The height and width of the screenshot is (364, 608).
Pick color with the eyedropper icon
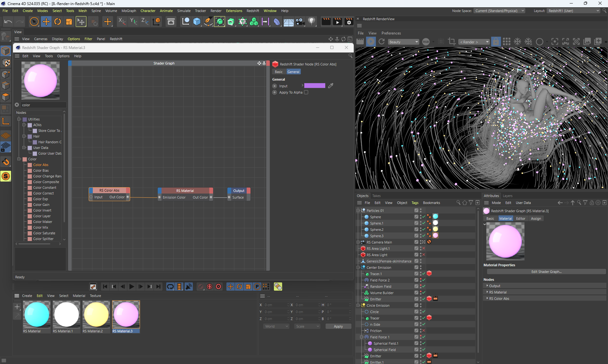(x=331, y=86)
